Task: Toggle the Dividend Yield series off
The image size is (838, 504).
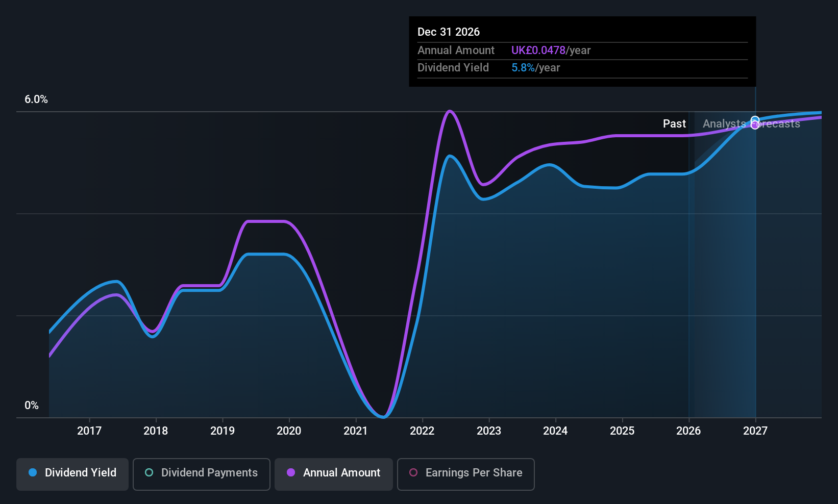Action: tap(72, 473)
